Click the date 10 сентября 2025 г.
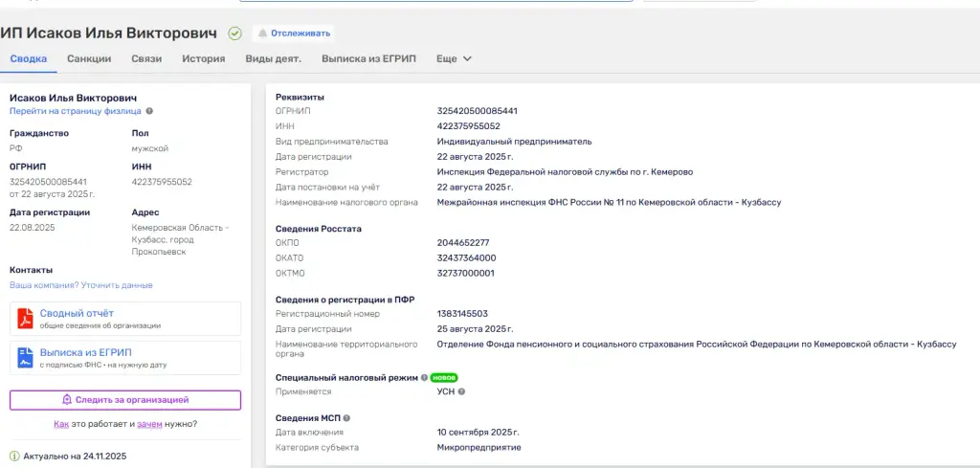Viewport: 980px width, 468px height. point(479,433)
